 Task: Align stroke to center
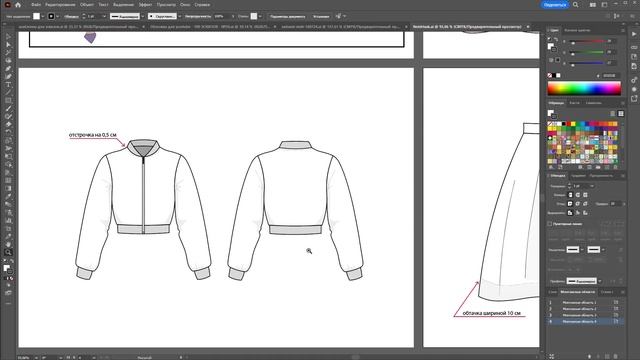(571, 213)
